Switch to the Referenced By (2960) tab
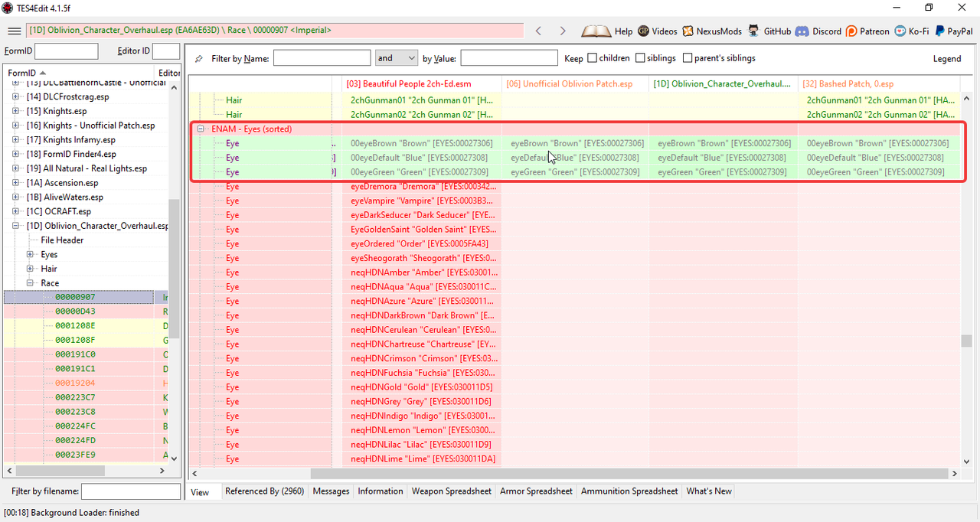980x522 pixels. [264, 491]
